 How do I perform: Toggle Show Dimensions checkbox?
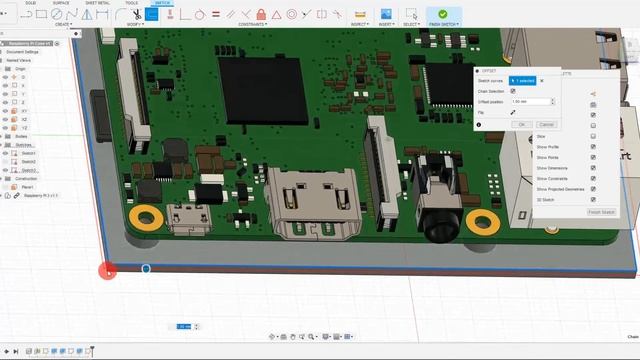click(593, 168)
